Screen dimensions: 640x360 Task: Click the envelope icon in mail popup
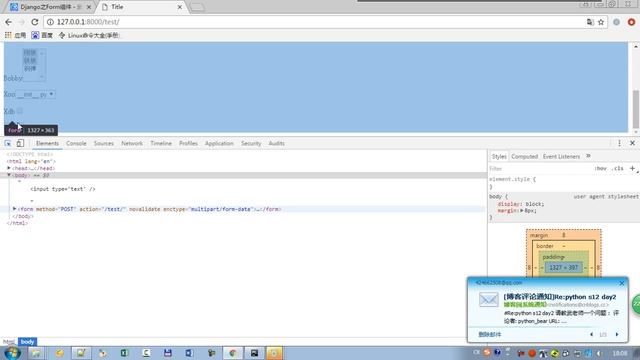click(x=489, y=300)
